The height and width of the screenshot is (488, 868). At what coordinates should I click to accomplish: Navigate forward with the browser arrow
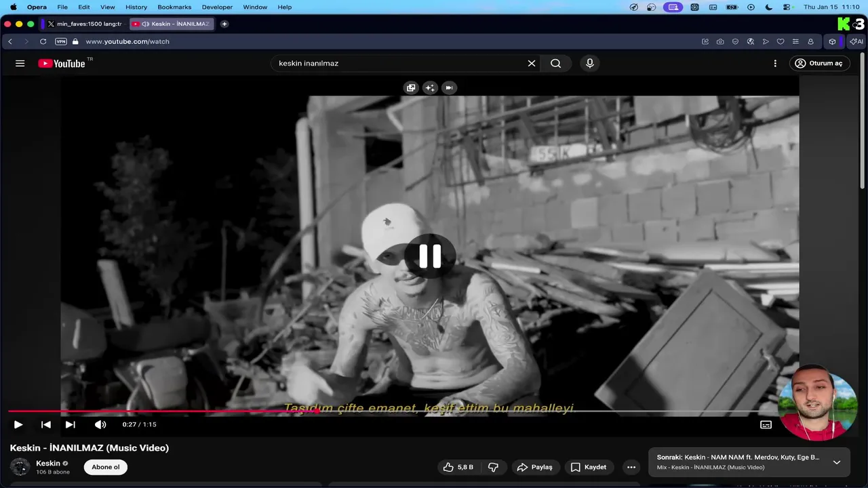pyautogui.click(x=26, y=41)
